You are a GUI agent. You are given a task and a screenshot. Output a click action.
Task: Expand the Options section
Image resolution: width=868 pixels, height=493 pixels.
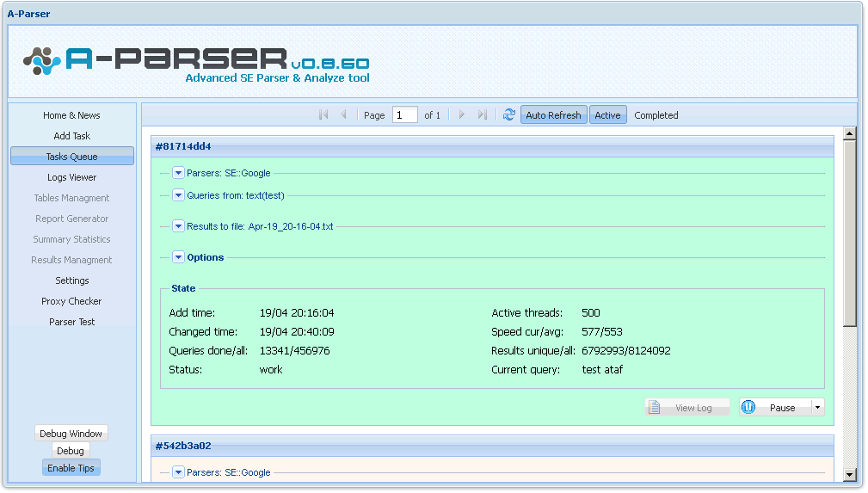[x=178, y=257]
